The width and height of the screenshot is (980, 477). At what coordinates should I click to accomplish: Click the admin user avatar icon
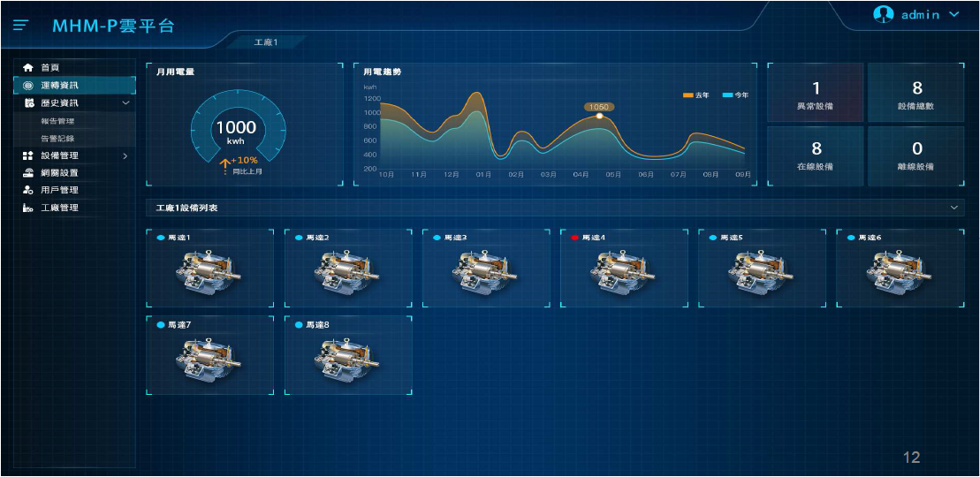click(x=883, y=14)
